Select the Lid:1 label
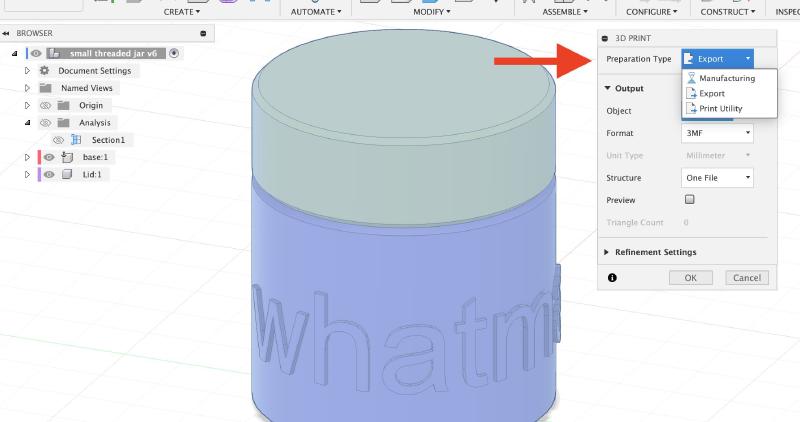The width and height of the screenshot is (800, 422). click(x=92, y=175)
